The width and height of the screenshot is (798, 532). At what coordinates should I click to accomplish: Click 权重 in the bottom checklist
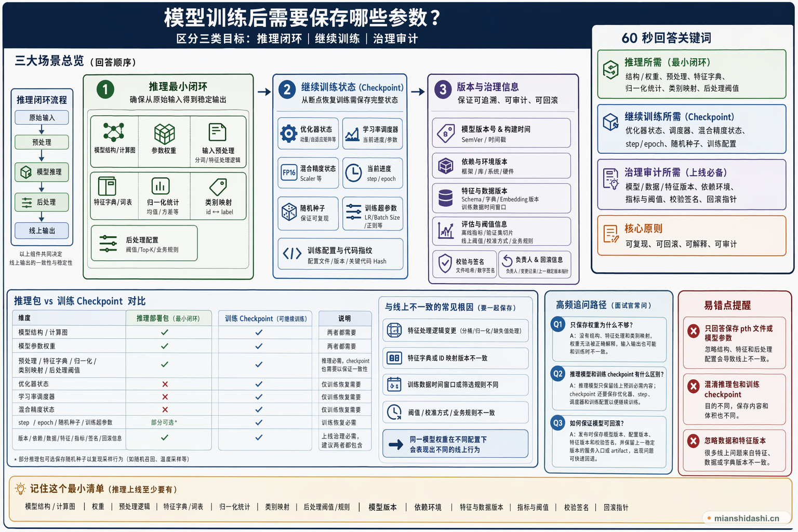point(98,507)
